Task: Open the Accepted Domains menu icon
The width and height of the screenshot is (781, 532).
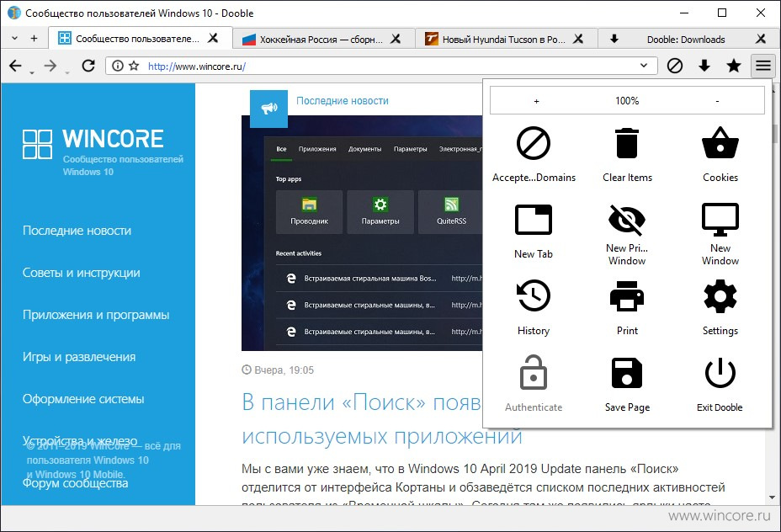Action: coord(534,143)
